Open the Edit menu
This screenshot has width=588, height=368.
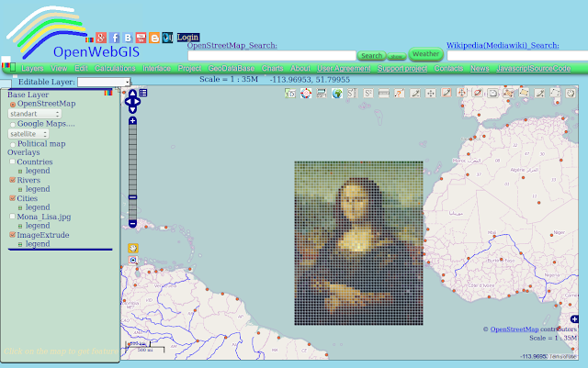(81, 68)
